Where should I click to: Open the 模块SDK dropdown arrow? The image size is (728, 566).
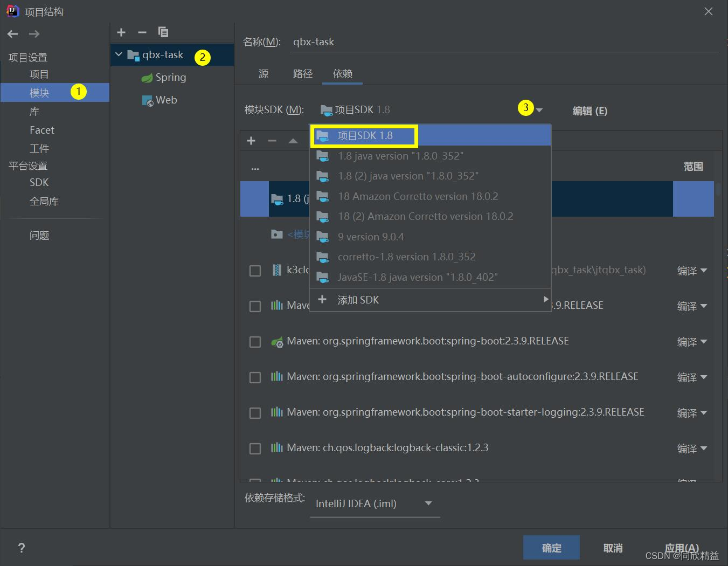coord(539,110)
